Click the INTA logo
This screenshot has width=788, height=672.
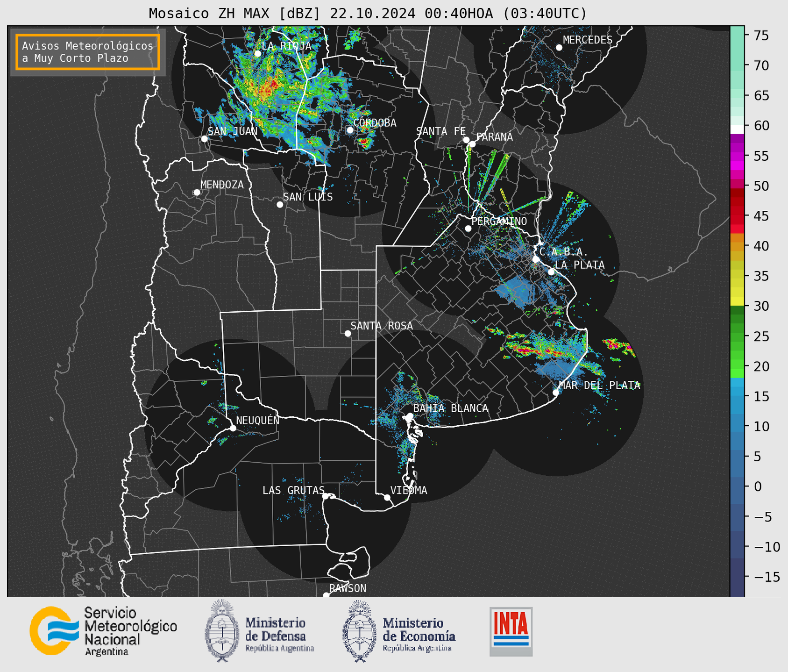coord(511,631)
